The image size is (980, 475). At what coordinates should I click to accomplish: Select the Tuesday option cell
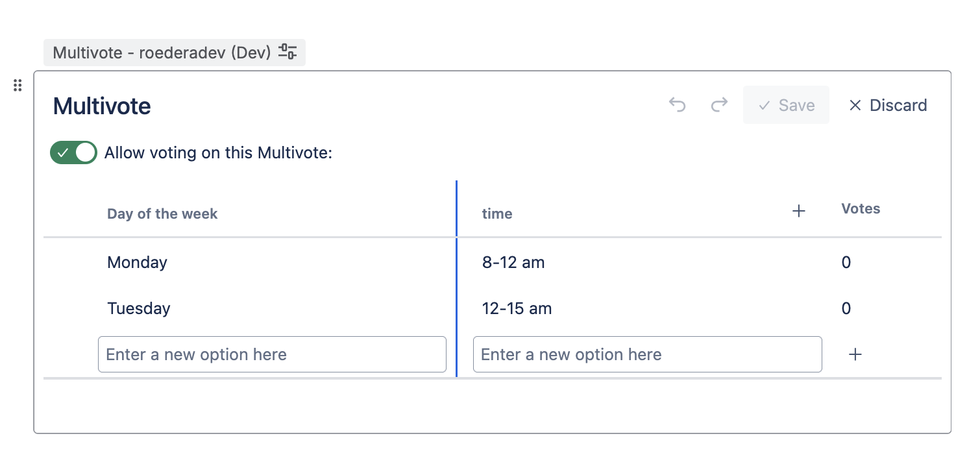pyautogui.click(x=139, y=308)
